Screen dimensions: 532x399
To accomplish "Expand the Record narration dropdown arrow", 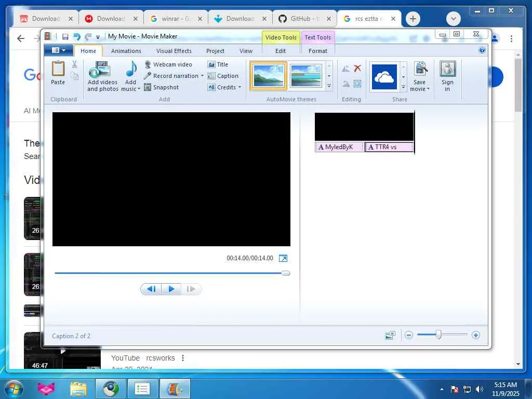I will coord(202,76).
